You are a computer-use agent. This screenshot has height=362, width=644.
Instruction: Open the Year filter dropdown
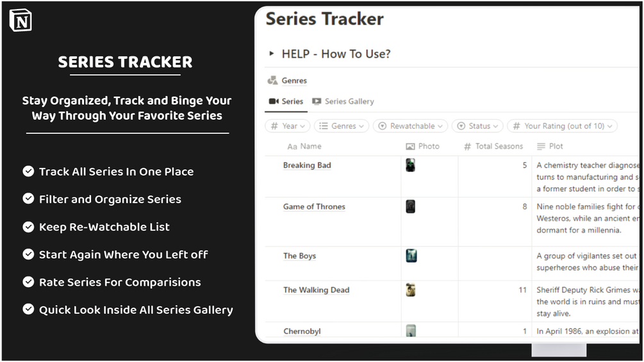click(x=288, y=126)
